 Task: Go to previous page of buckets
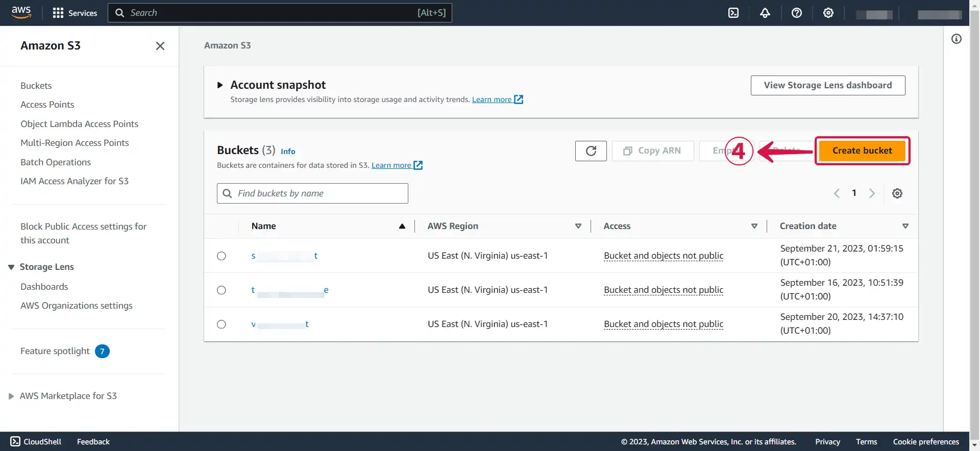837,193
